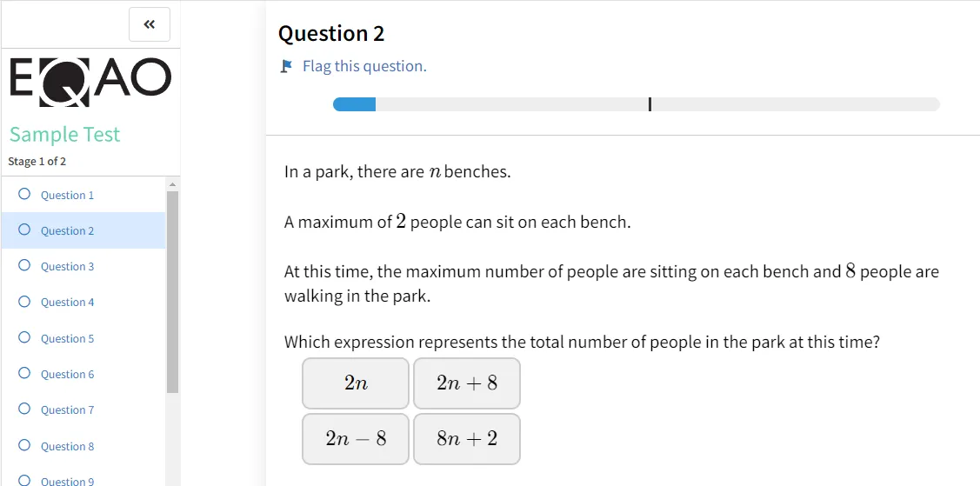Select the Question 5 radio circle
This screenshot has width=980, height=486.
(24, 337)
